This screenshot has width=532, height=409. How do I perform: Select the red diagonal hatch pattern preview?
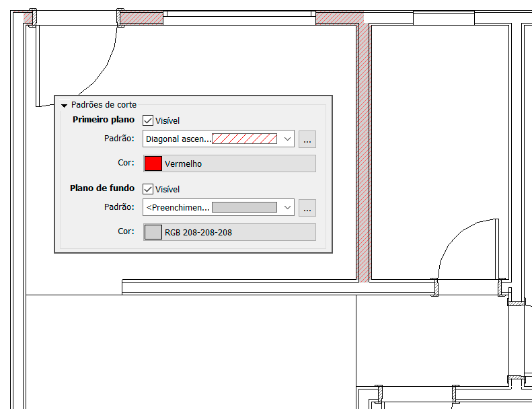(x=244, y=139)
